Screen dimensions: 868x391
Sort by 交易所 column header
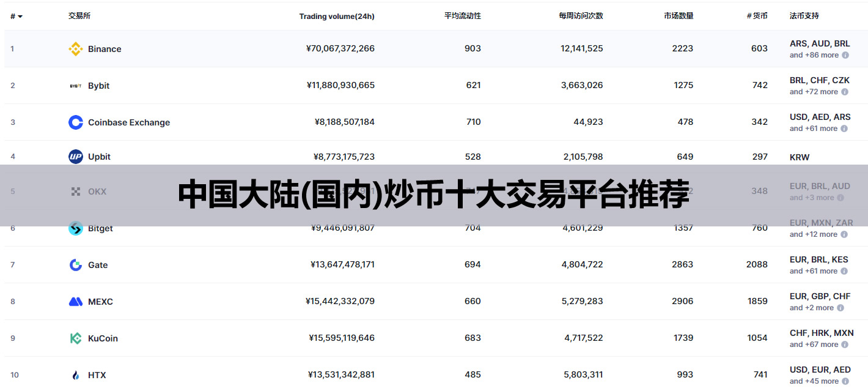pyautogui.click(x=79, y=16)
